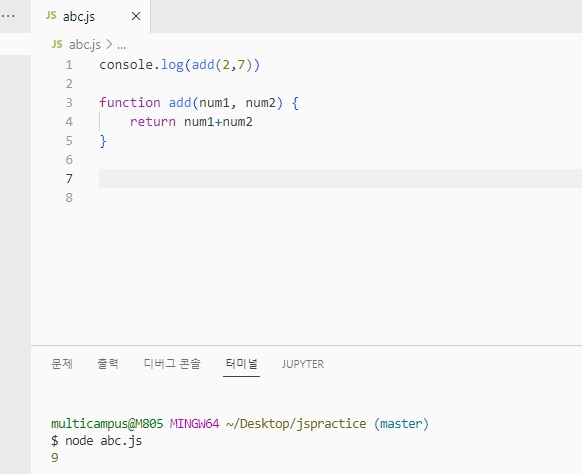
Task: Click the breadcrumb chevron separator
Action: (109, 45)
